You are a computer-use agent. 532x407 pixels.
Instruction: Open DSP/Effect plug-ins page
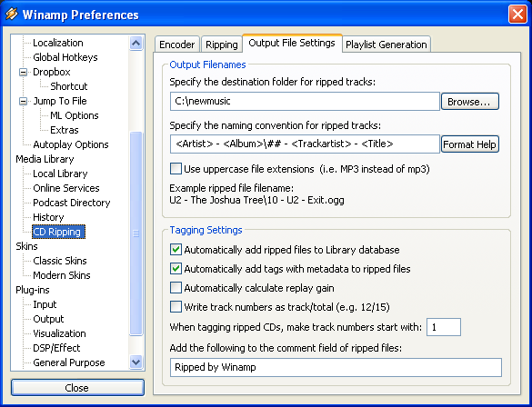[x=56, y=348]
